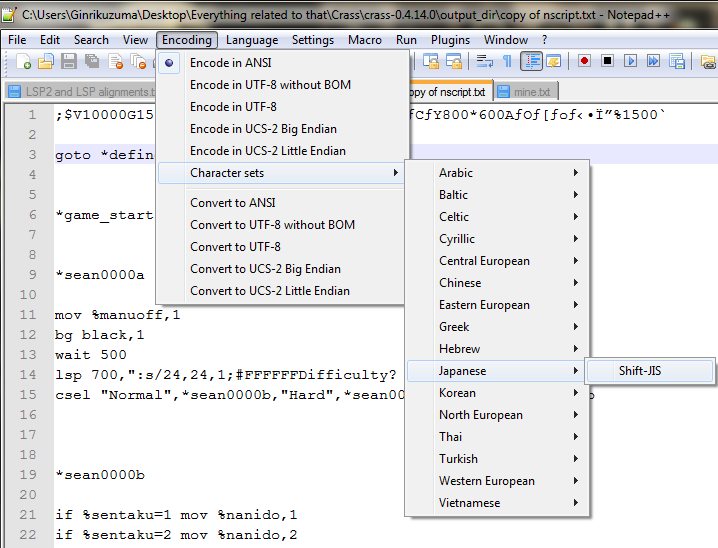Expand the North European submenu
Screen dimensions: 718x548
click(x=497, y=415)
